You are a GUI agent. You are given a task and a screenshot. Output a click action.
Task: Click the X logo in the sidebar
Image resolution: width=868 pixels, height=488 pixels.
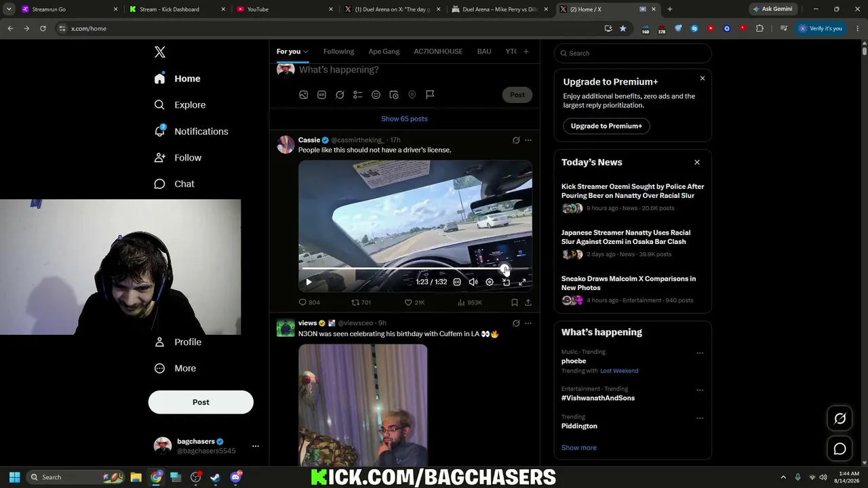tap(159, 52)
